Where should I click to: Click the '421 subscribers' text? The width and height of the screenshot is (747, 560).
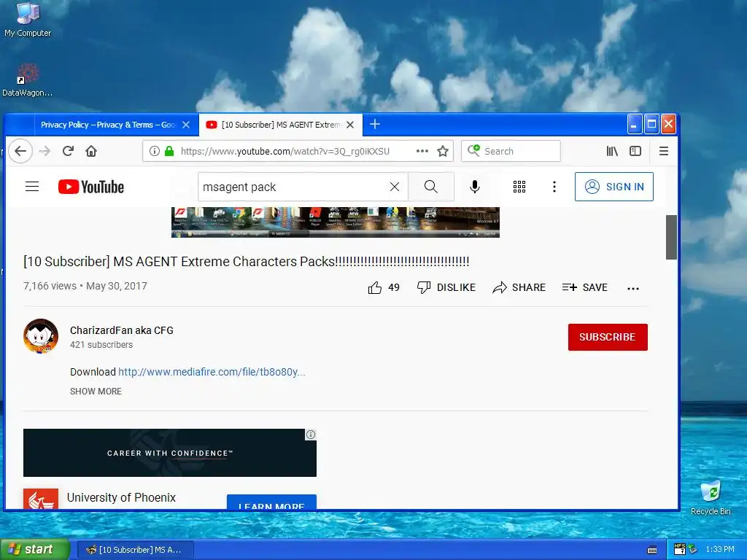click(101, 345)
